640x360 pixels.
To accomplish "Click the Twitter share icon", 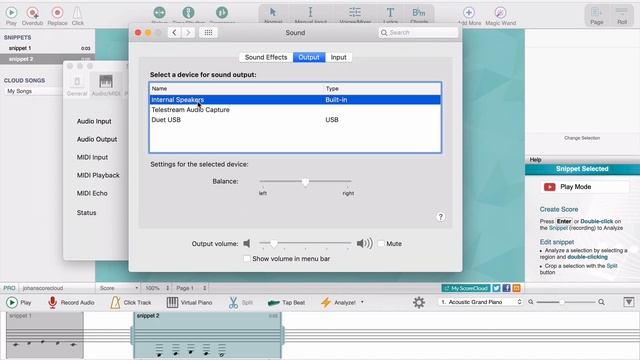I will click(496, 288).
